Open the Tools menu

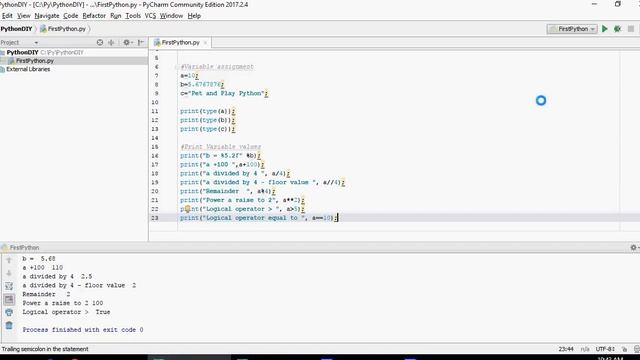point(133,16)
